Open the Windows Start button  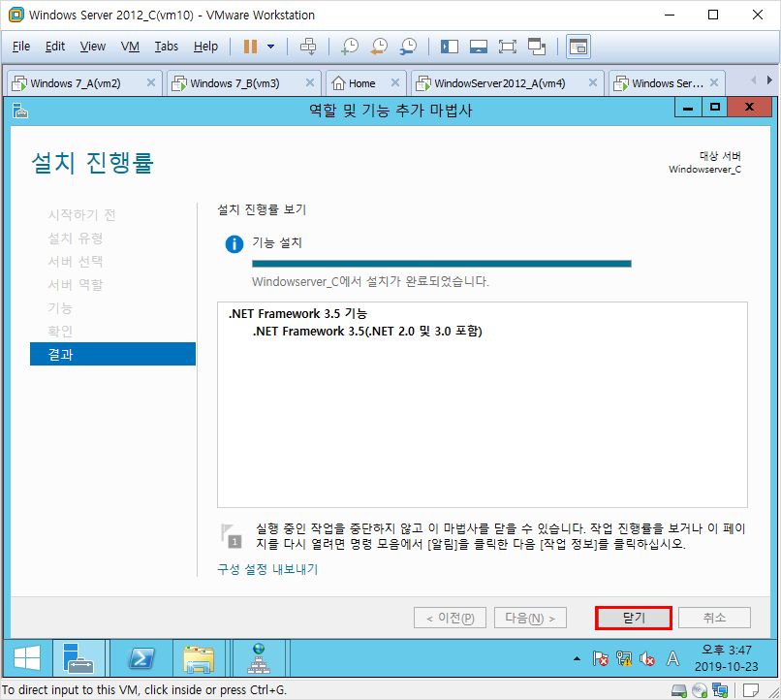click(27, 658)
